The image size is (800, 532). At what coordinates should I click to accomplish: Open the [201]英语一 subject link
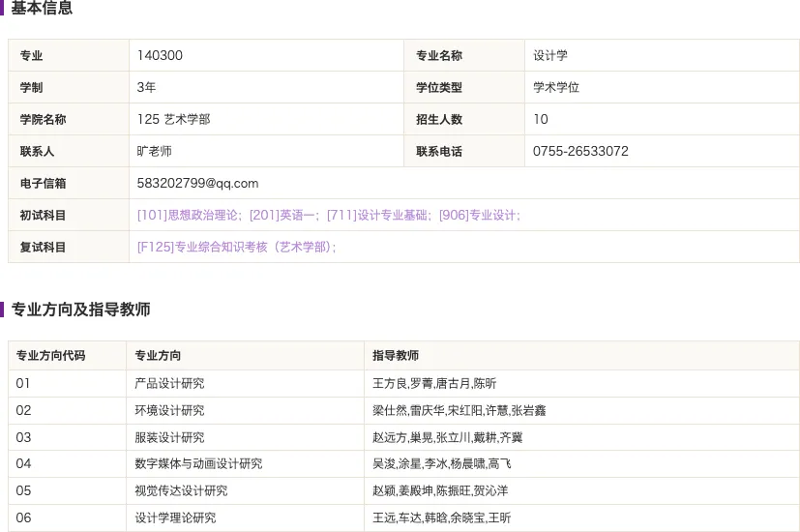click(284, 216)
